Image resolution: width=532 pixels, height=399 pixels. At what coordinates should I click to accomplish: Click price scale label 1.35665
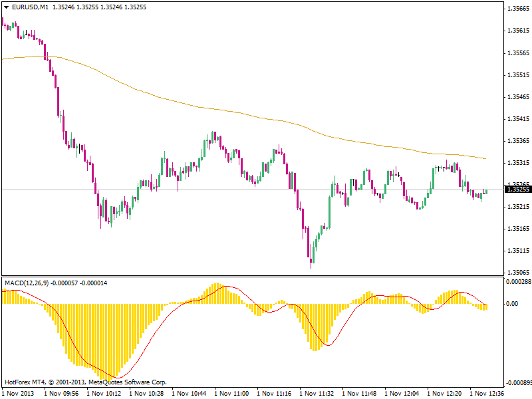(518, 9)
